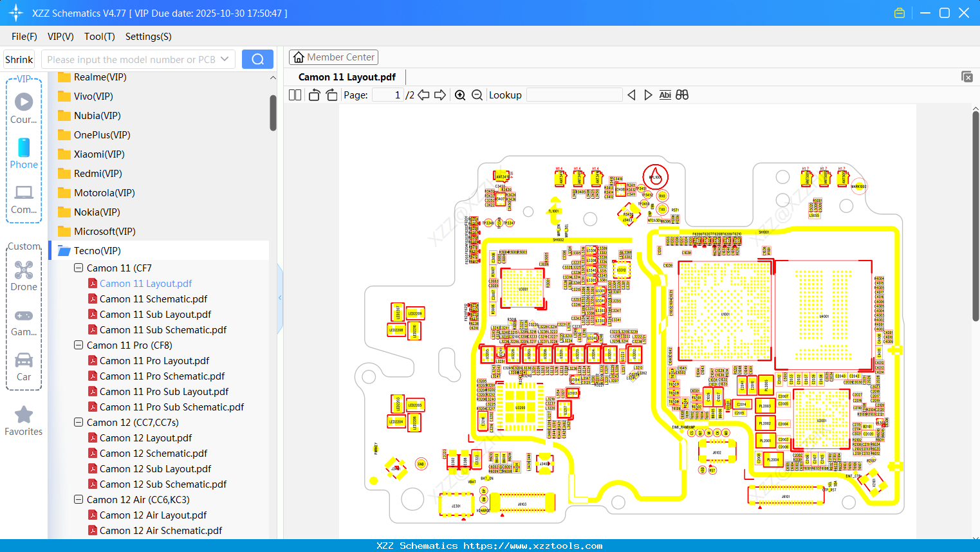Viewport: 980px width, 552px height.
Task: Go to the next page with right arrow
Action: (440, 95)
